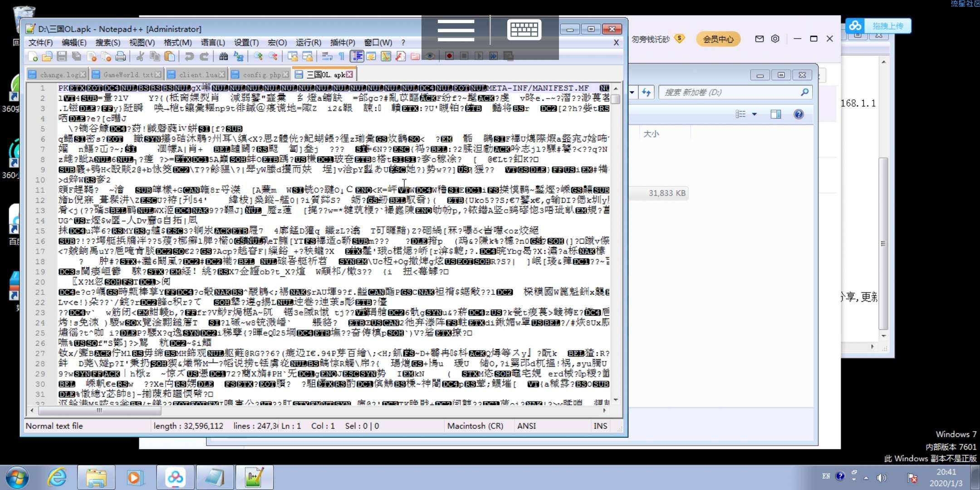Open the Explorer view options dropdown arrow
This screenshot has height=490, width=980.
755,114
